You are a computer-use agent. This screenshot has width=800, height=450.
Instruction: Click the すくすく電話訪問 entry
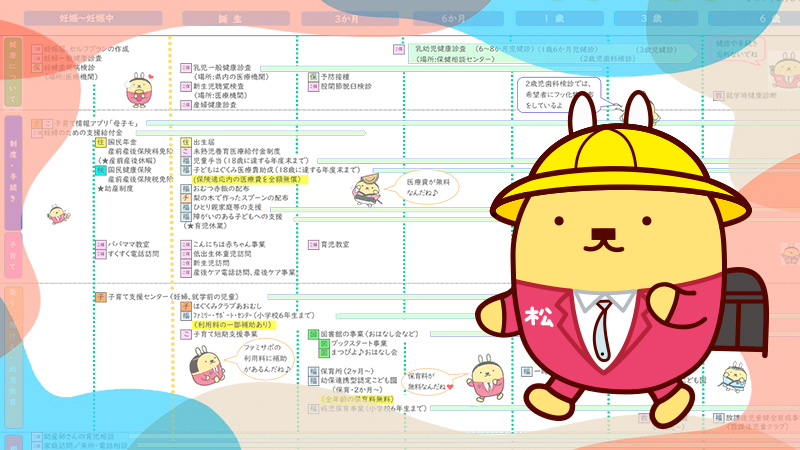click(x=133, y=254)
